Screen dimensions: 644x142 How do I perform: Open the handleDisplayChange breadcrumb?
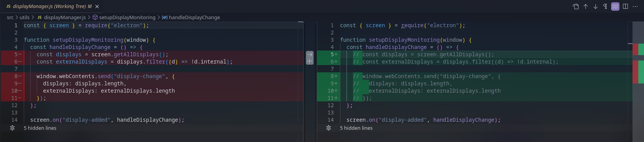click(x=191, y=17)
